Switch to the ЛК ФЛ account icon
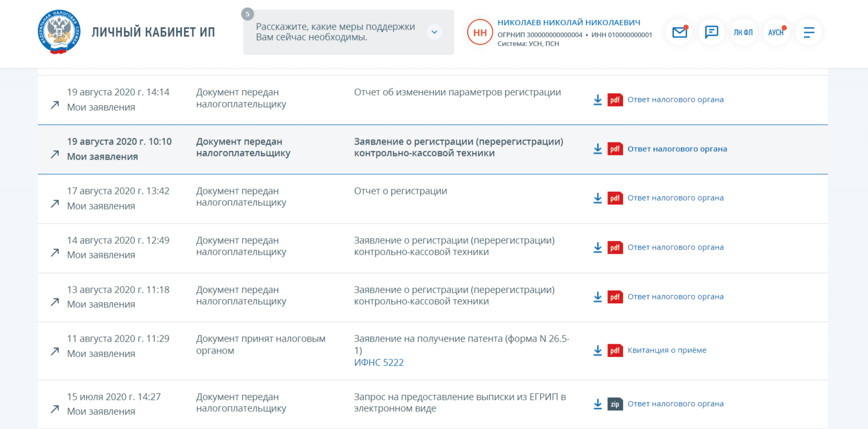 pos(743,32)
